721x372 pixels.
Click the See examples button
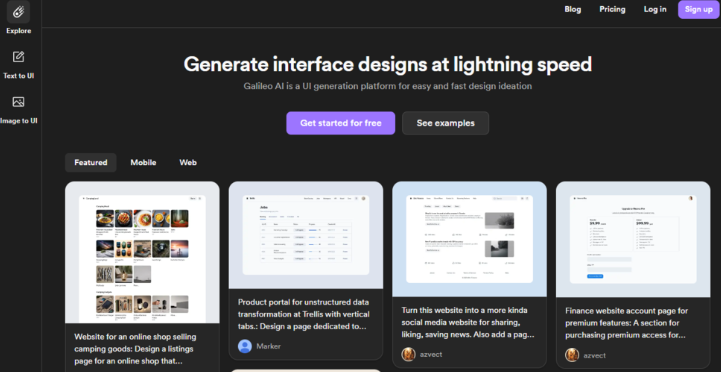pos(446,123)
